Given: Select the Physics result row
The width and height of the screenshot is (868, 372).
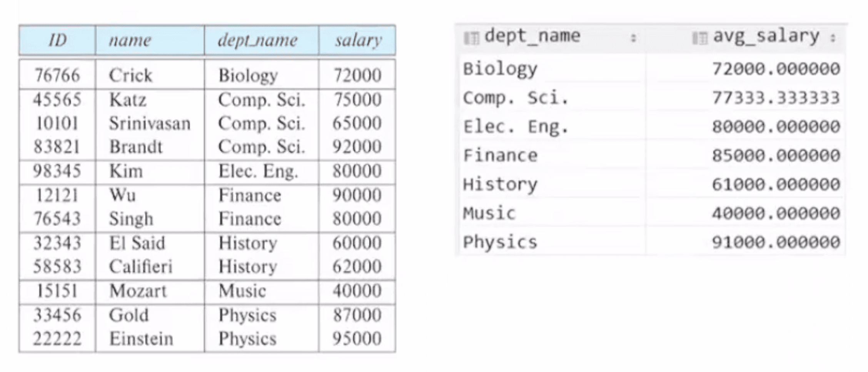Looking at the screenshot, I should click(652, 242).
